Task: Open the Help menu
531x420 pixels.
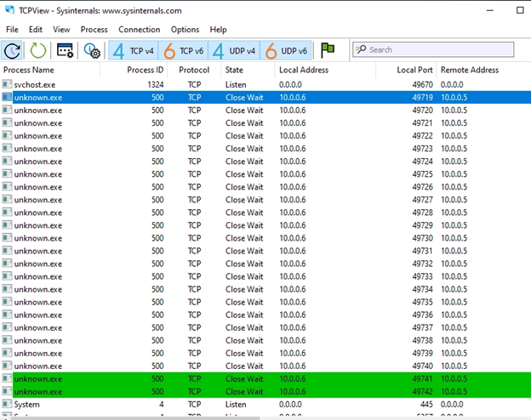Action: [x=218, y=30]
